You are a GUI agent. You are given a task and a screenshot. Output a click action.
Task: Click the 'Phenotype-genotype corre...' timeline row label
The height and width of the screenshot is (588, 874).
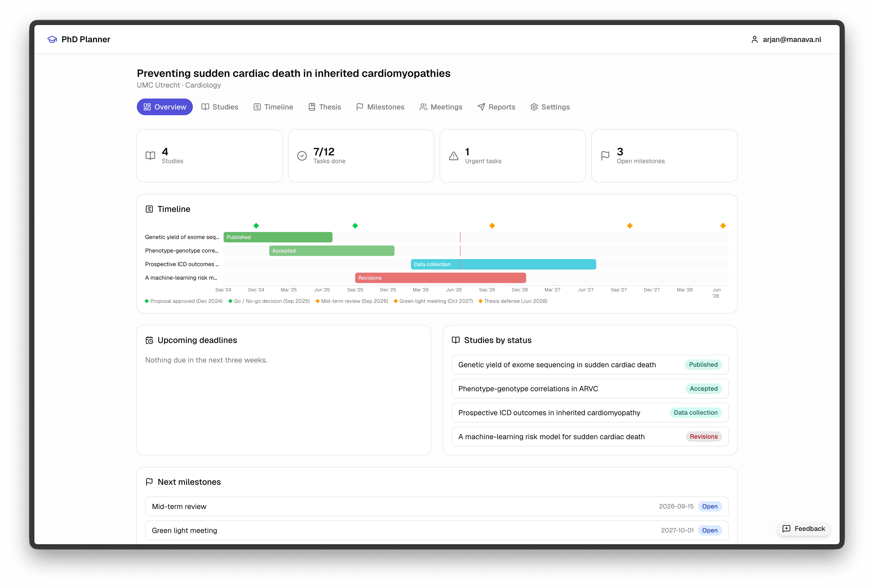[x=182, y=251]
